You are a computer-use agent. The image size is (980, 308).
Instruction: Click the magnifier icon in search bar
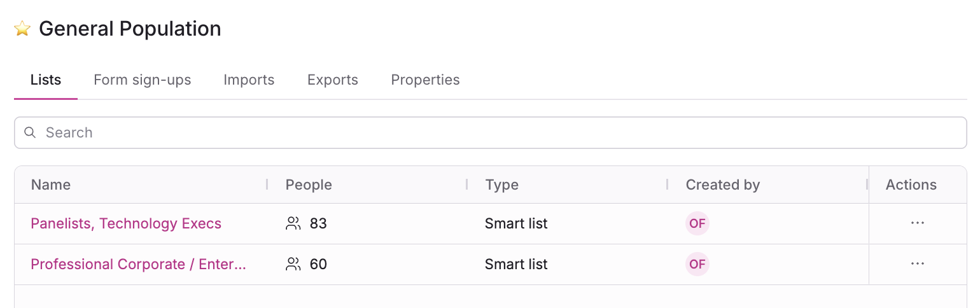(29, 132)
